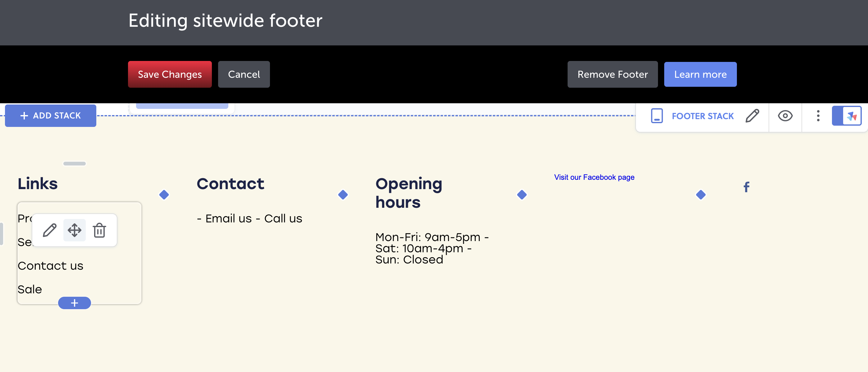Toggle Footer Stack visibility with eye icon

785,116
